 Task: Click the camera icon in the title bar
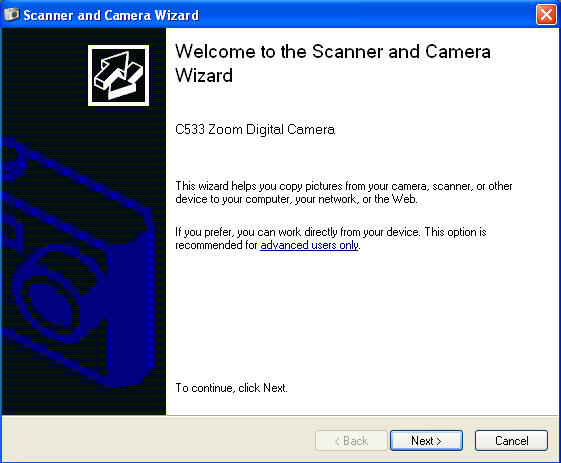click(11, 14)
